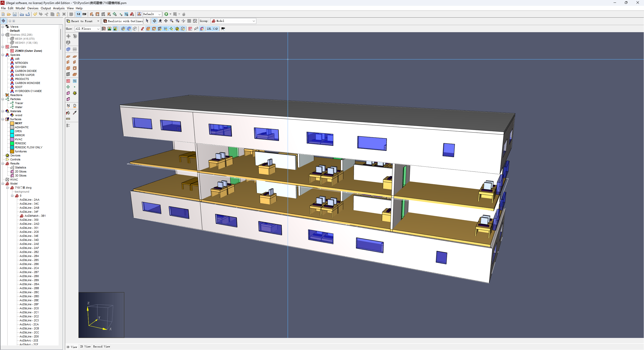Open the All Floors dropdown
This screenshot has height=350, width=644.
88,29
